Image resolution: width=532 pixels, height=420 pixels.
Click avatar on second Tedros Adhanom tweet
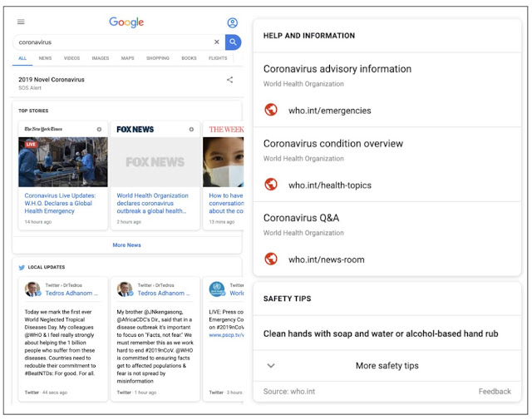tap(125, 289)
